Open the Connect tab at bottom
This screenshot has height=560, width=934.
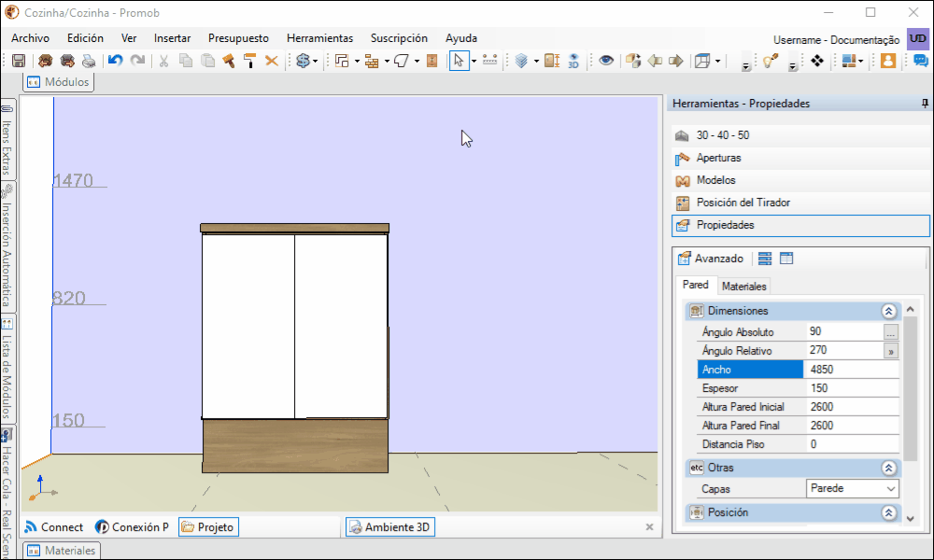[53, 527]
